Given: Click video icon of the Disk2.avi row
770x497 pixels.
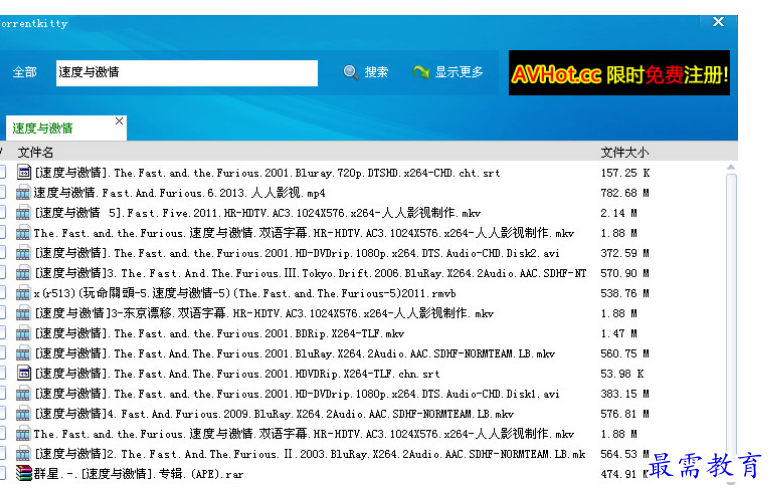Looking at the screenshot, I should 23,253.
